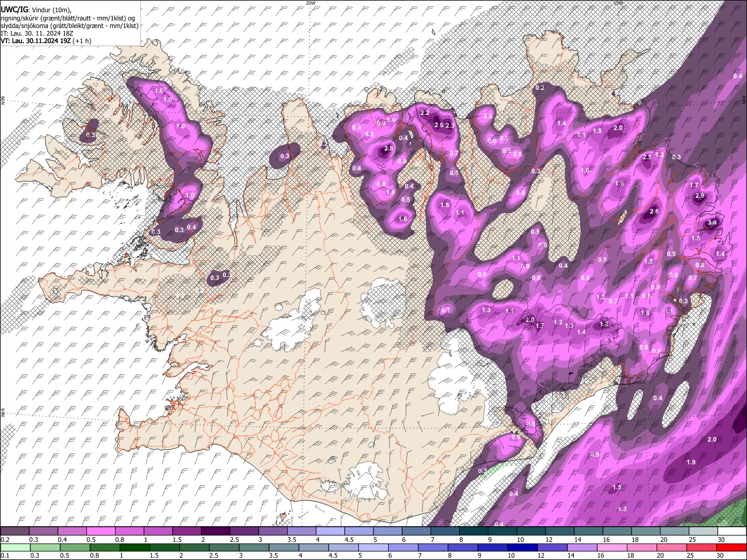
Task: Click the '1.9' precipitation value over the sea
Action: point(691,462)
